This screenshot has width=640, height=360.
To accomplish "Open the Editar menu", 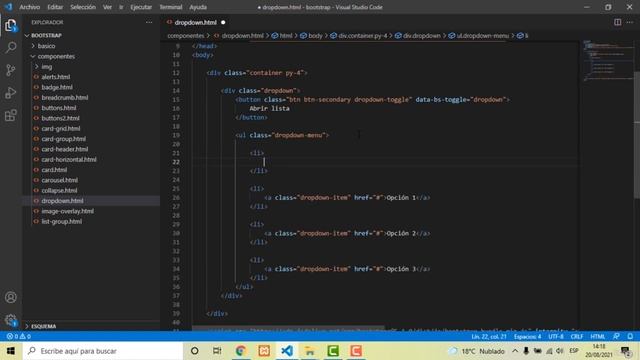I will tap(55, 7).
